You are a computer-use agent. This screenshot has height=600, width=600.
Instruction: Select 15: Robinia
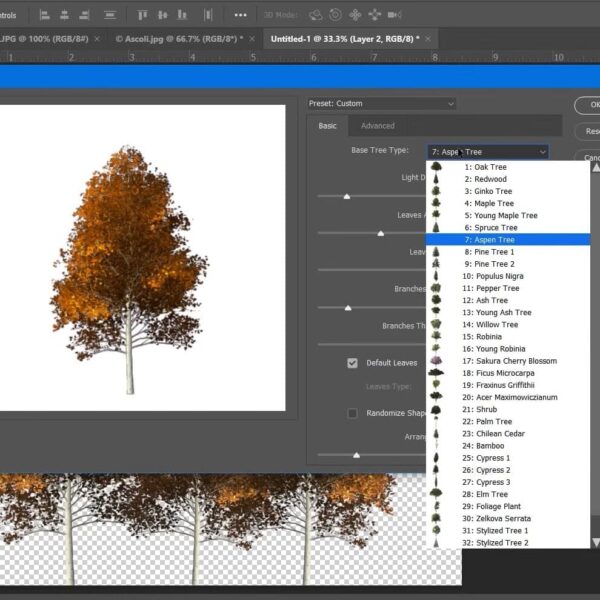tap(508, 337)
